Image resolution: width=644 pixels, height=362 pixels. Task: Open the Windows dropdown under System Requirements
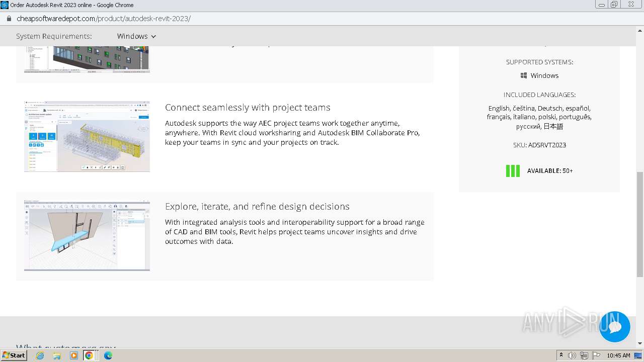pyautogui.click(x=136, y=36)
